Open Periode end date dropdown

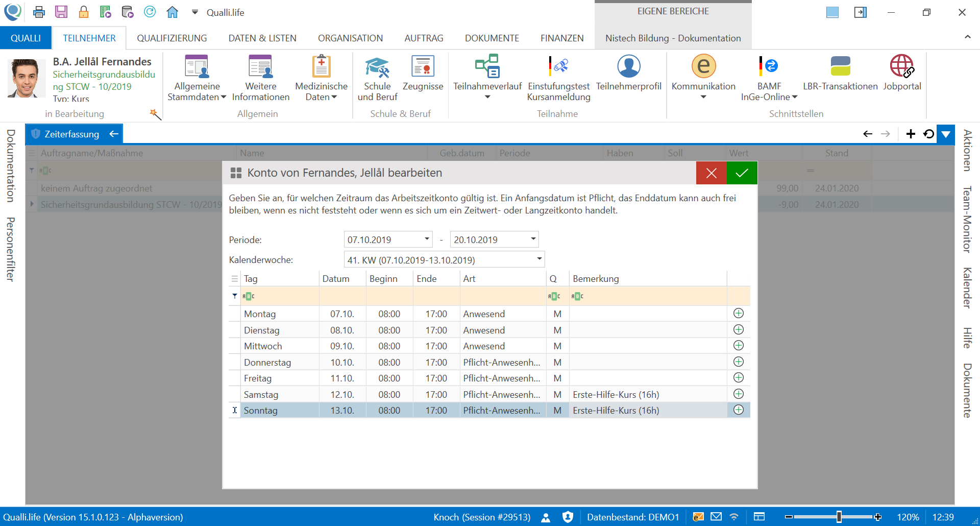533,239
